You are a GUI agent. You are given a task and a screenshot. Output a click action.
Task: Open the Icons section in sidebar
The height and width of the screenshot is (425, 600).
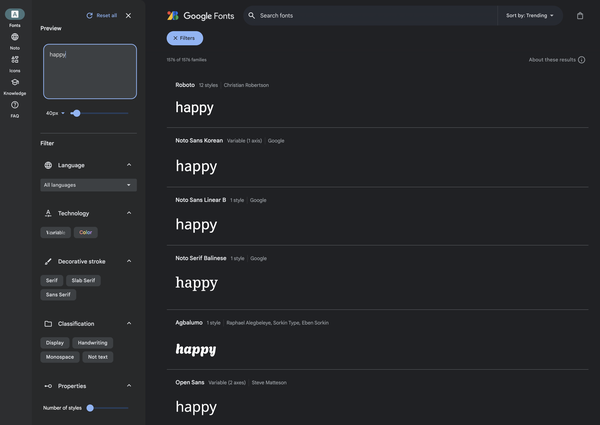click(x=15, y=59)
